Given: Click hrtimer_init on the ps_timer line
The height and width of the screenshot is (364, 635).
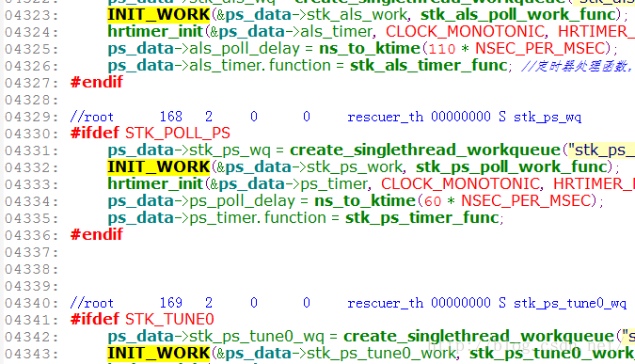Looking at the screenshot, I should [x=155, y=184].
